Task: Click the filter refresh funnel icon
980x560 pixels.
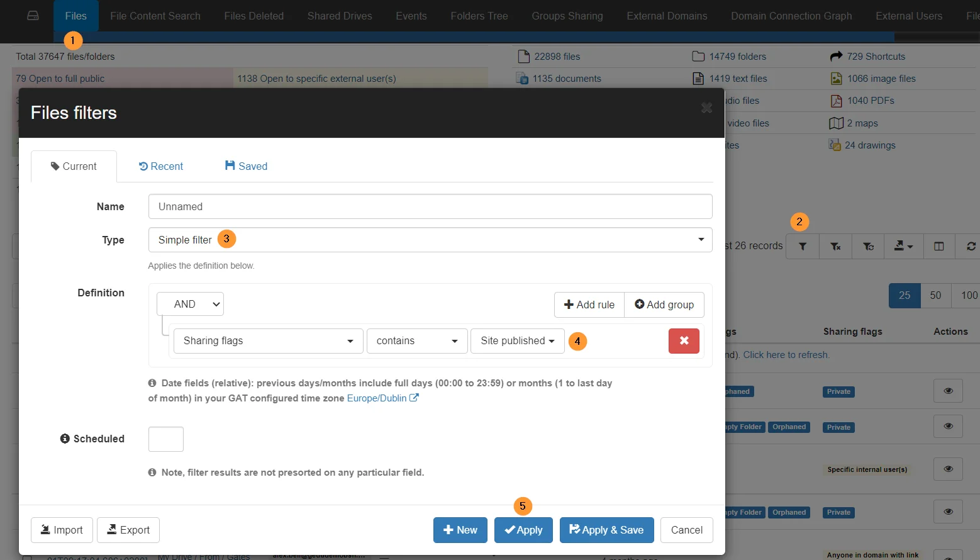Action: click(x=868, y=246)
